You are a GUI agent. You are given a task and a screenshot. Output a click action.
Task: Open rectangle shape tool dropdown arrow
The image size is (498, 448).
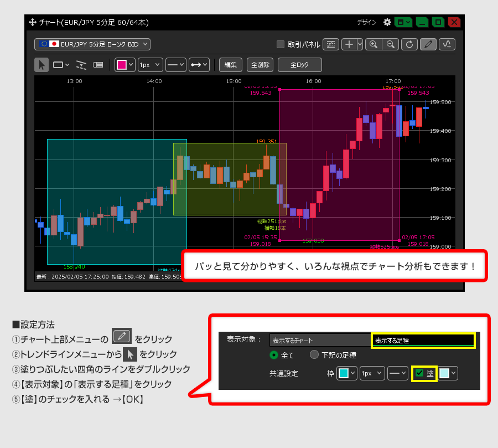pyautogui.click(x=67, y=65)
